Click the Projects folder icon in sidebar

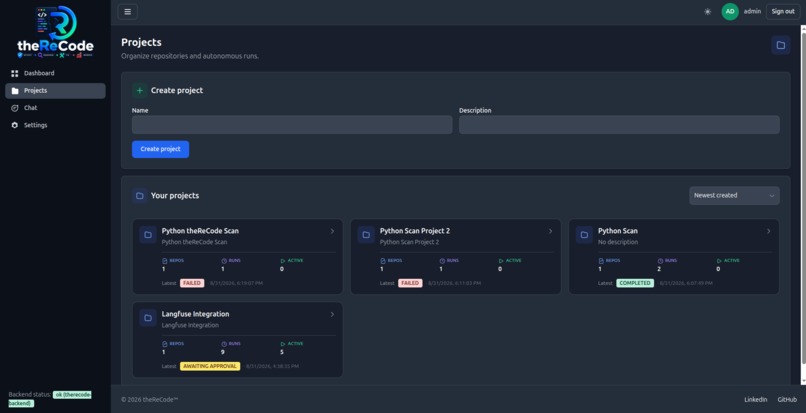(14, 91)
